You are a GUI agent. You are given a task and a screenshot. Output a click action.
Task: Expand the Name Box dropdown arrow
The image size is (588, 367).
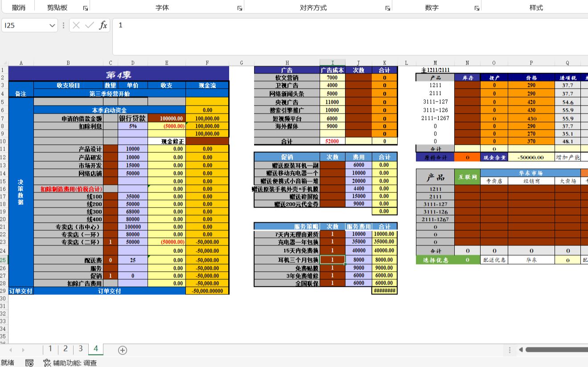52,25
